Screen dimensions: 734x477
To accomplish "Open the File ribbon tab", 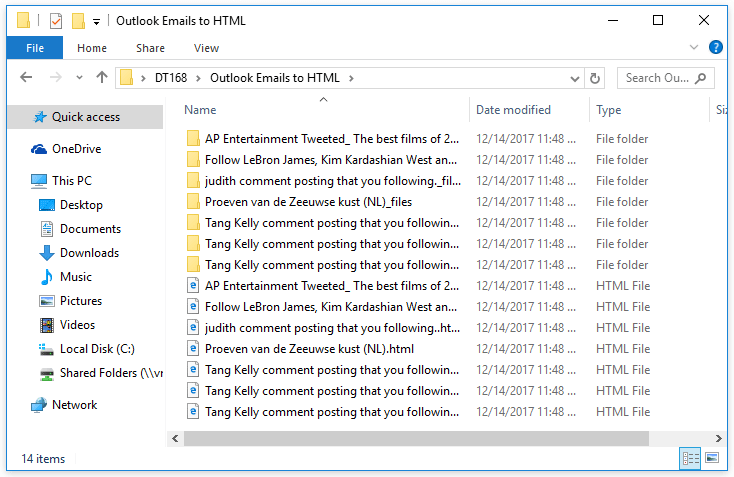I will [x=35, y=48].
